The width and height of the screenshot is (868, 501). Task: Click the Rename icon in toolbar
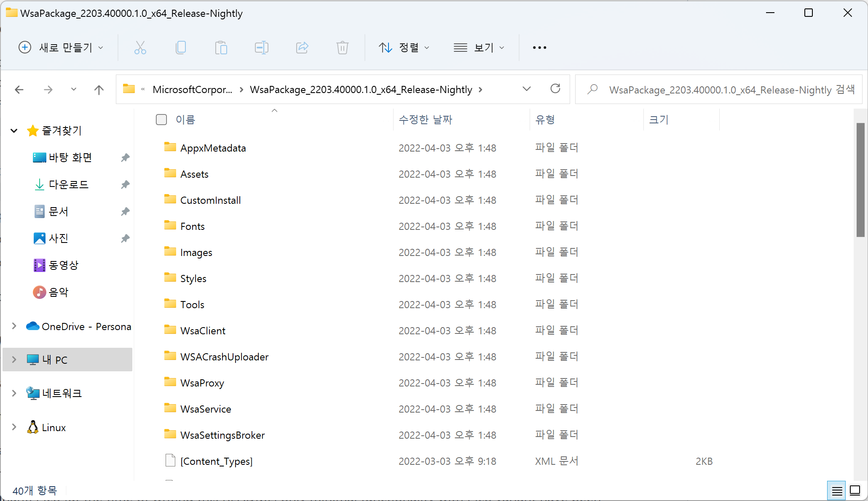coord(261,48)
